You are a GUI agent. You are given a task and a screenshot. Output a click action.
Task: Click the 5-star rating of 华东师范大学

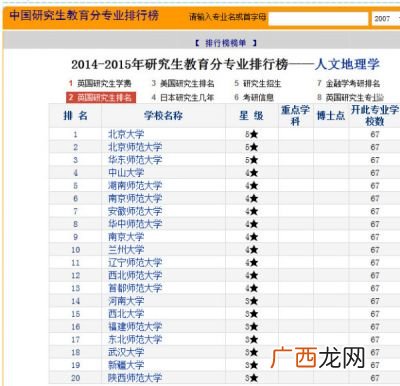point(252,160)
